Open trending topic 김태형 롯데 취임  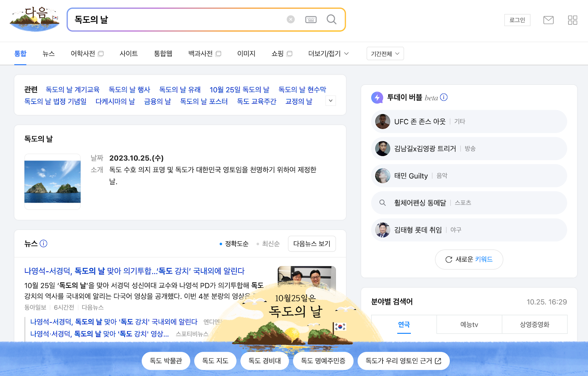469,230
